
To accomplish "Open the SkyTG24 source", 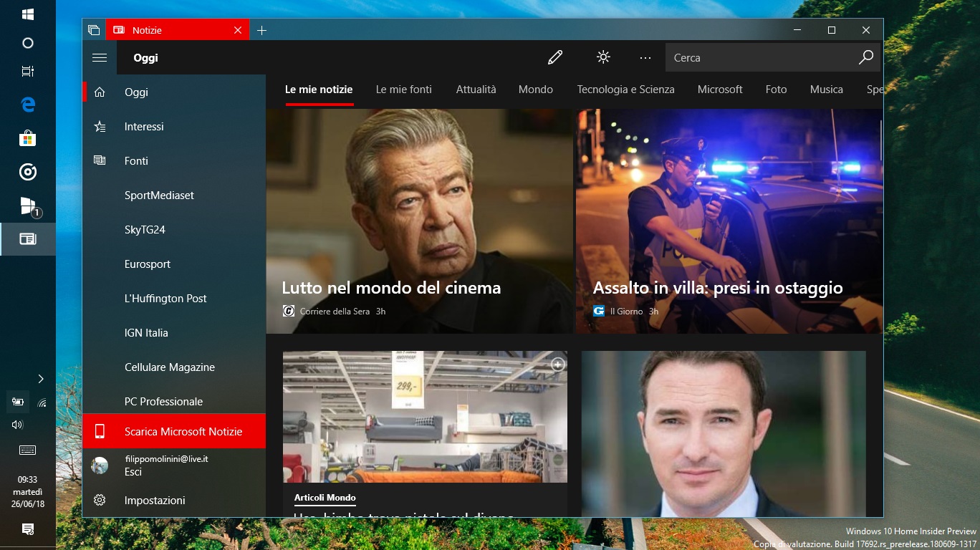I will click(174, 229).
